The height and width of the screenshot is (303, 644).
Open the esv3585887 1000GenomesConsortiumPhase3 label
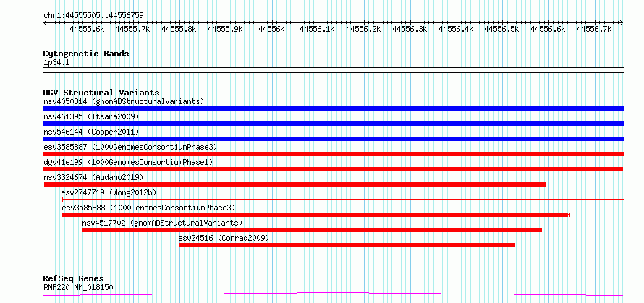pyautogui.click(x=130, y=147)
